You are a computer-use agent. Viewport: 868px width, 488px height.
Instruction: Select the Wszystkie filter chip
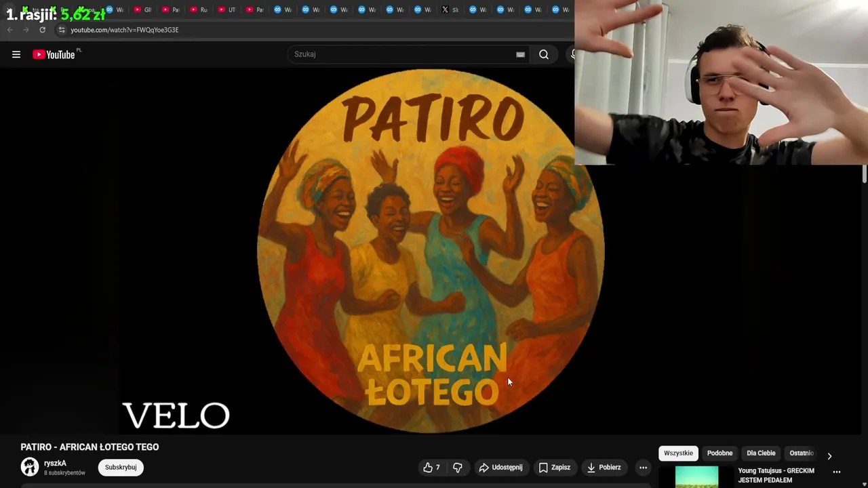(678, 453)
